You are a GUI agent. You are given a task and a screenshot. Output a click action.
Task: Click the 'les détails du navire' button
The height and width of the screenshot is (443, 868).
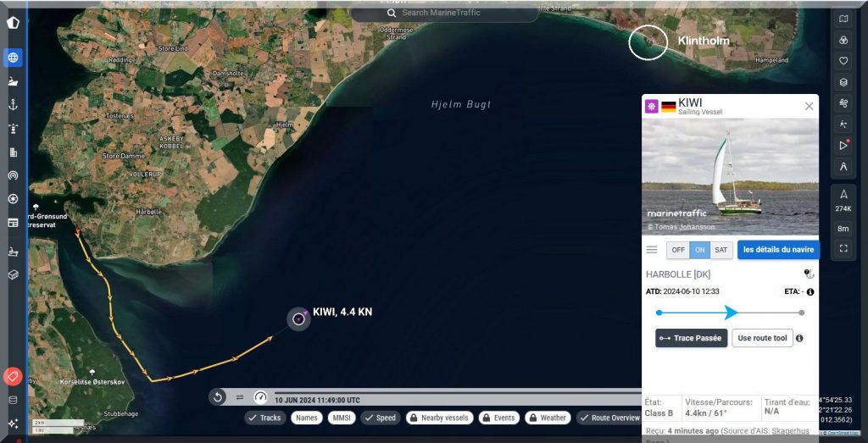pos(778,250)
